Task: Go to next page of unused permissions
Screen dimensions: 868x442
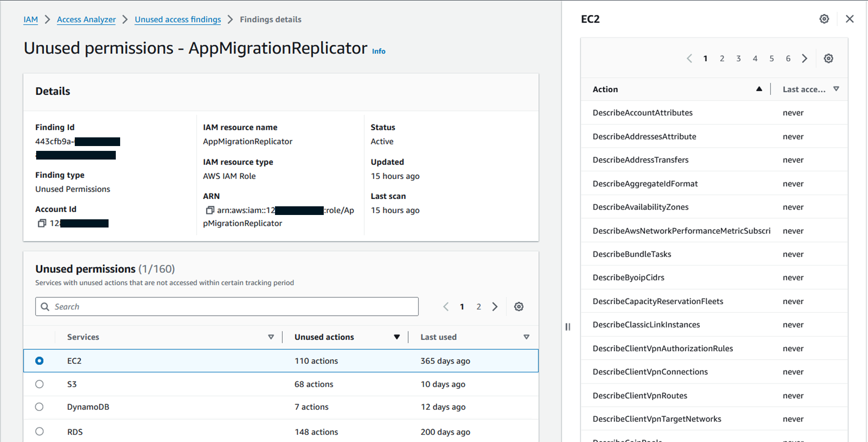Action: pyautogui.click(x=495, y=307)
